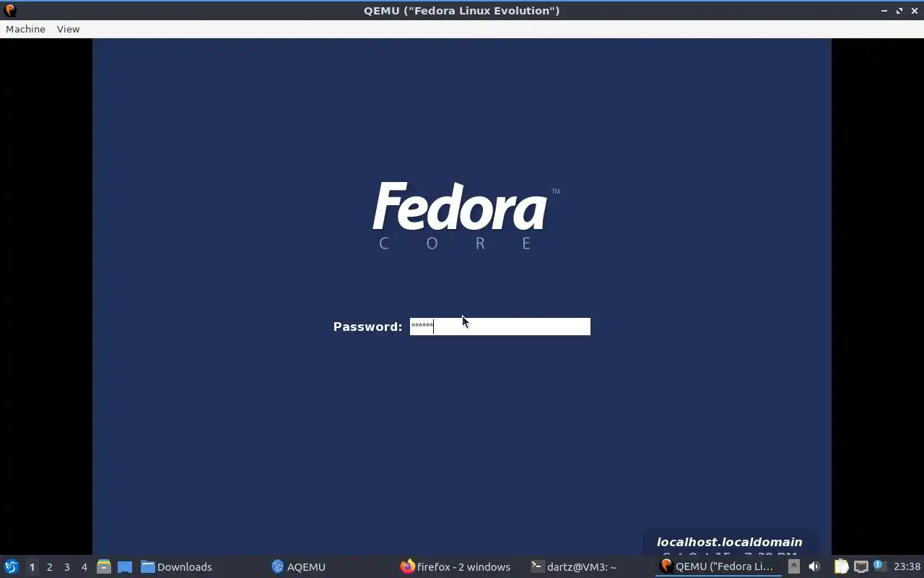This screenshot has width=924, height=578.
Task: Open the volume speaker tray icon
Action: (x=814, y=566)
